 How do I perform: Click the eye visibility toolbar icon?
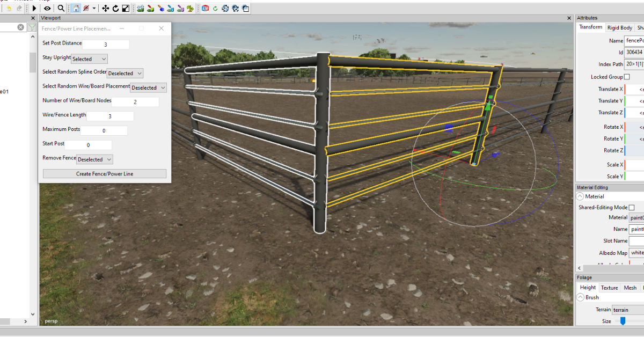[47, 9]
